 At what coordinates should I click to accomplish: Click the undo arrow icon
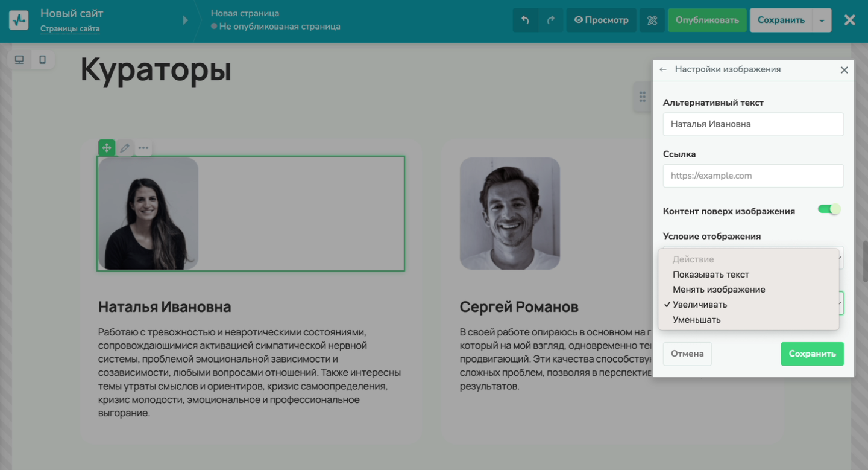525,20
